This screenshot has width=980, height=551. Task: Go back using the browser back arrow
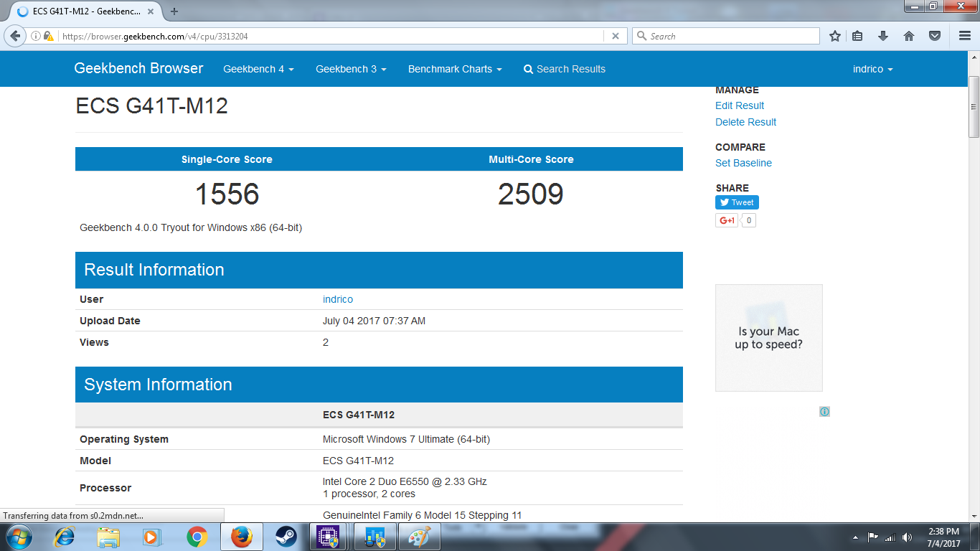[15, 36]
